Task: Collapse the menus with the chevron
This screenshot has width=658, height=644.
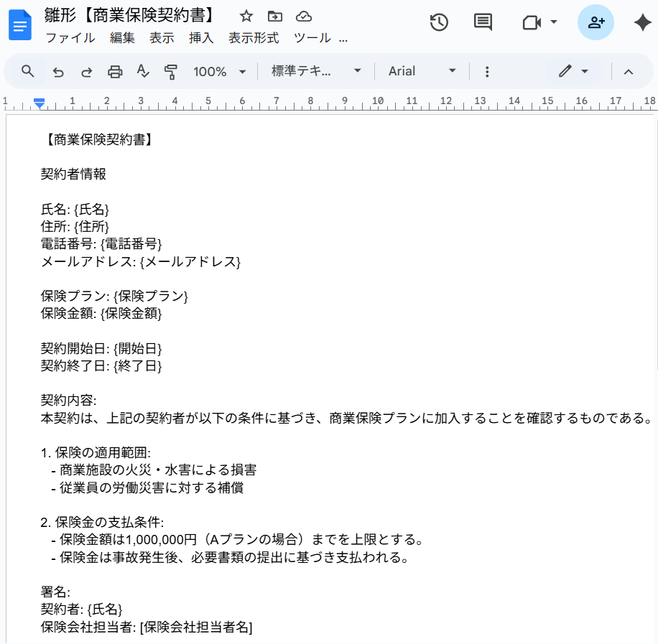Action: [x=629, y=72]
